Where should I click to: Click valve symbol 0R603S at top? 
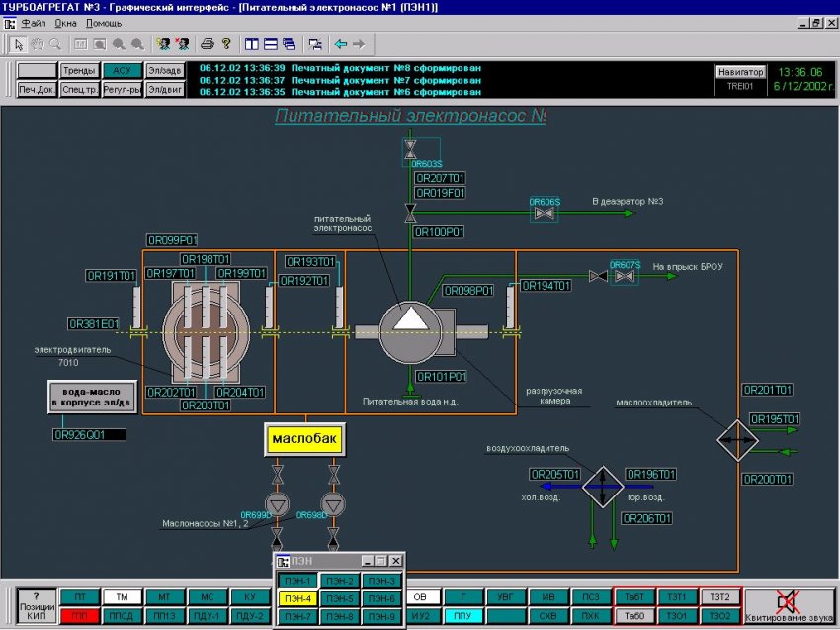coord(410,148)
